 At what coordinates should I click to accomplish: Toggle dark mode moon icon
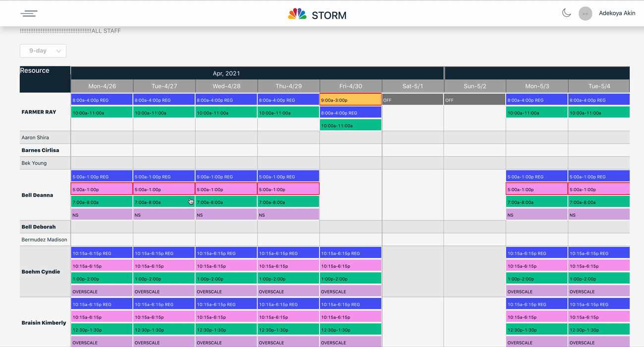point(567,13)
